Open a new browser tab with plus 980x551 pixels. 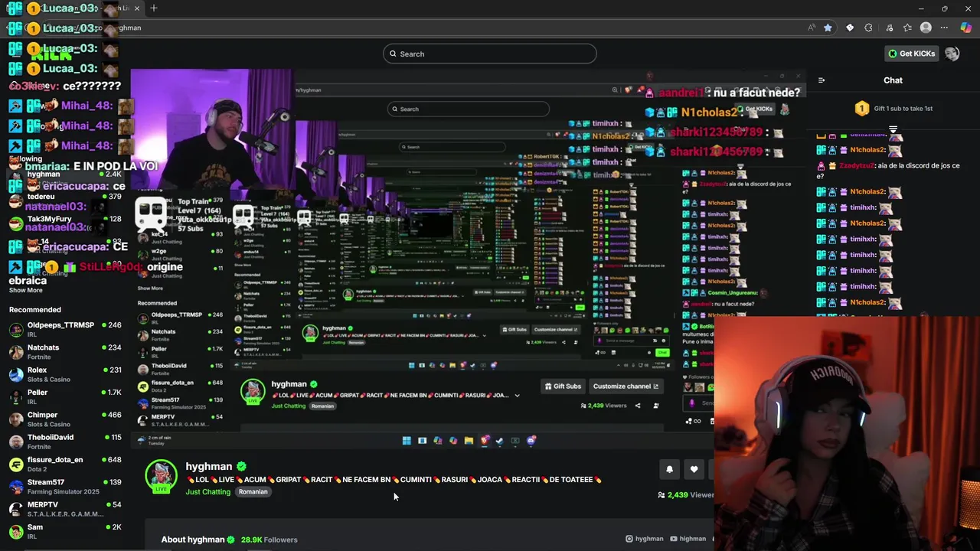pyautogui.click(x=154, y=8)
